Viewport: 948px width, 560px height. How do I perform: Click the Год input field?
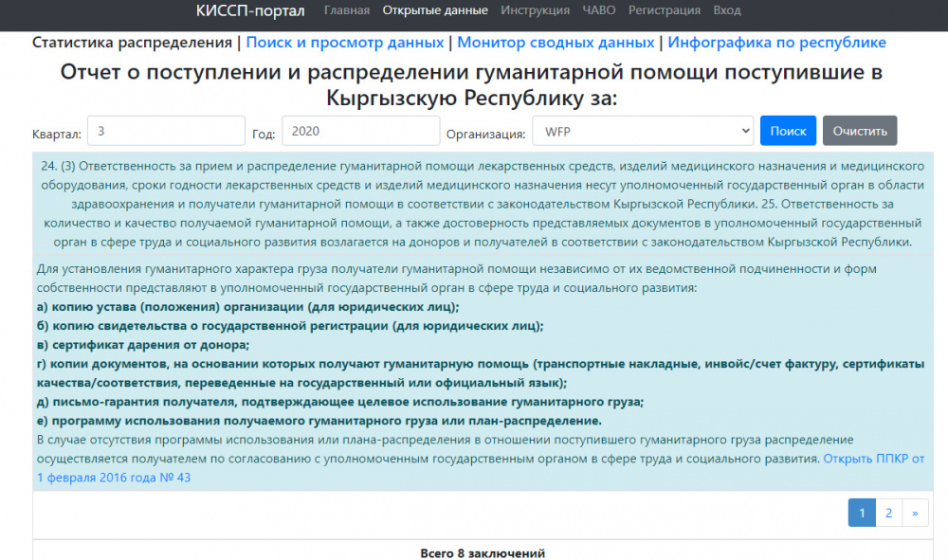(361, 131)
